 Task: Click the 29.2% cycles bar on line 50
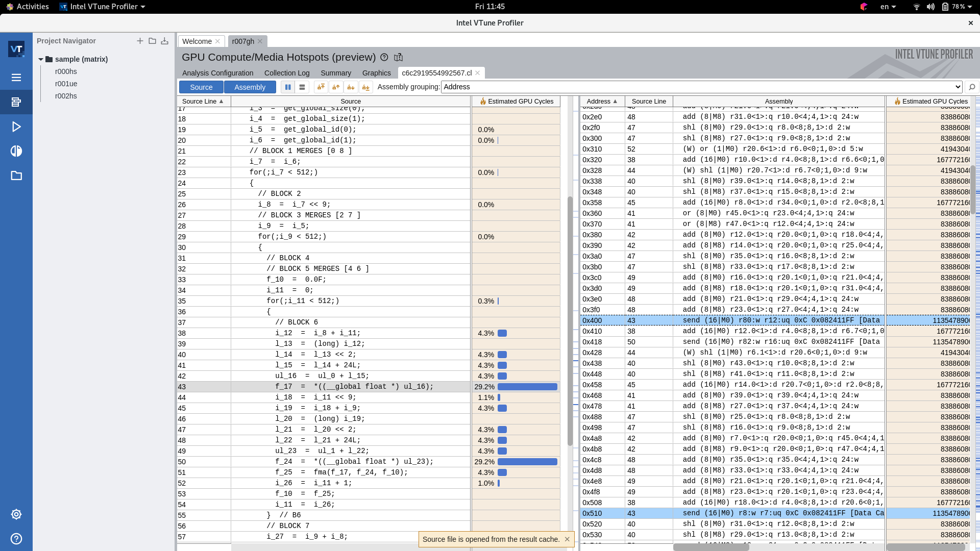527,462
